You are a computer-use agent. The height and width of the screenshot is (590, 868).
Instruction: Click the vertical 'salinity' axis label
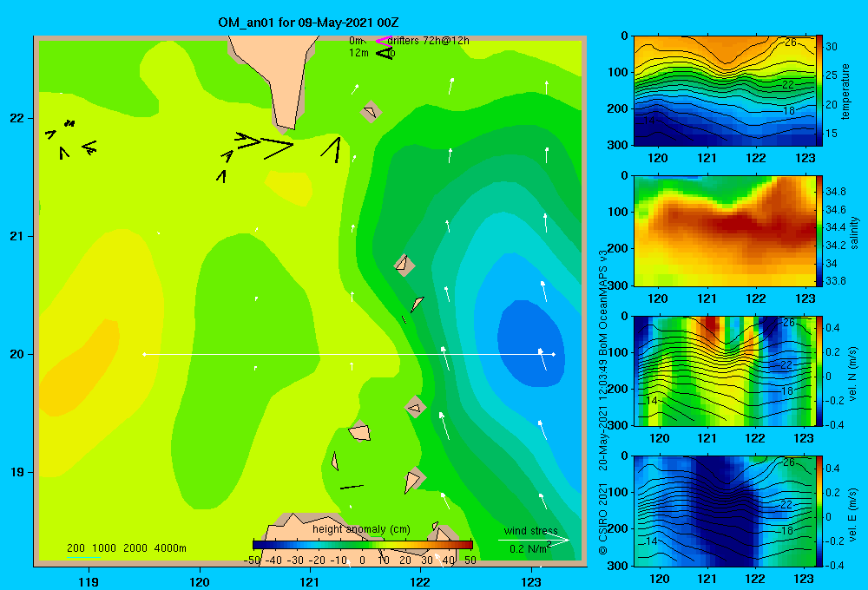pos(853,233)
